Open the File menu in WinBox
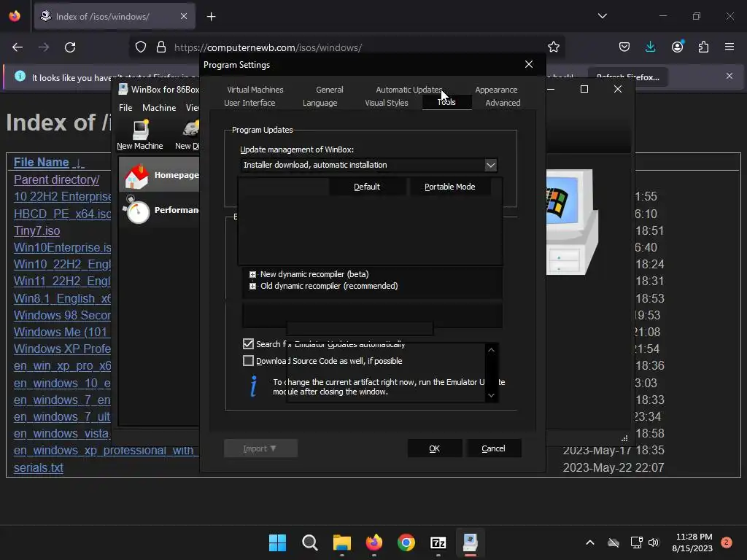Image resolution: width=747 pixels, height=560 pixels. tap(125, 108)
